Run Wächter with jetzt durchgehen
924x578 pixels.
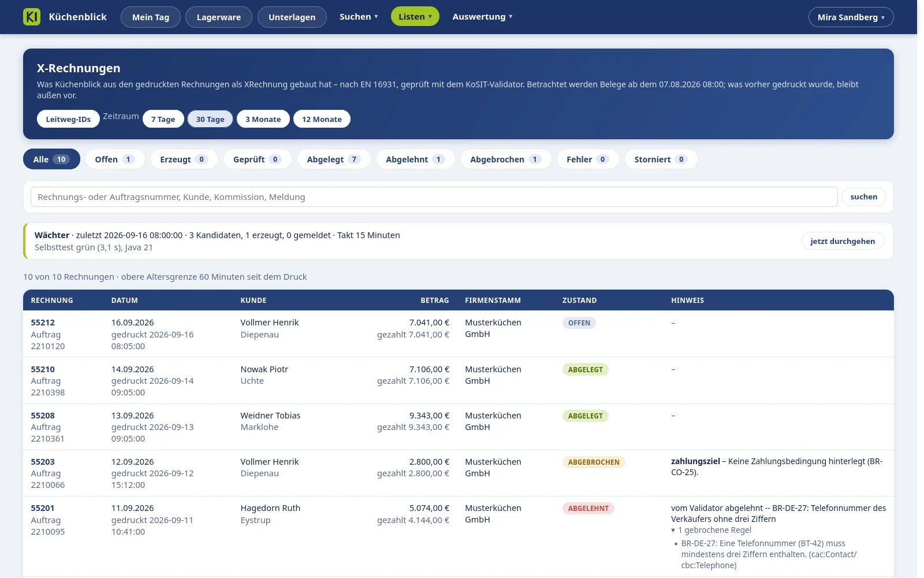point(843,241)
